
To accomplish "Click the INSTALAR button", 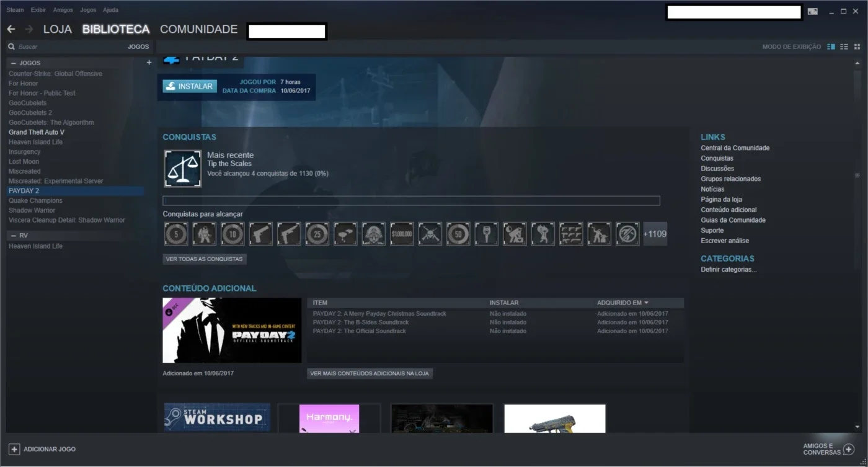I will [190, 86].
